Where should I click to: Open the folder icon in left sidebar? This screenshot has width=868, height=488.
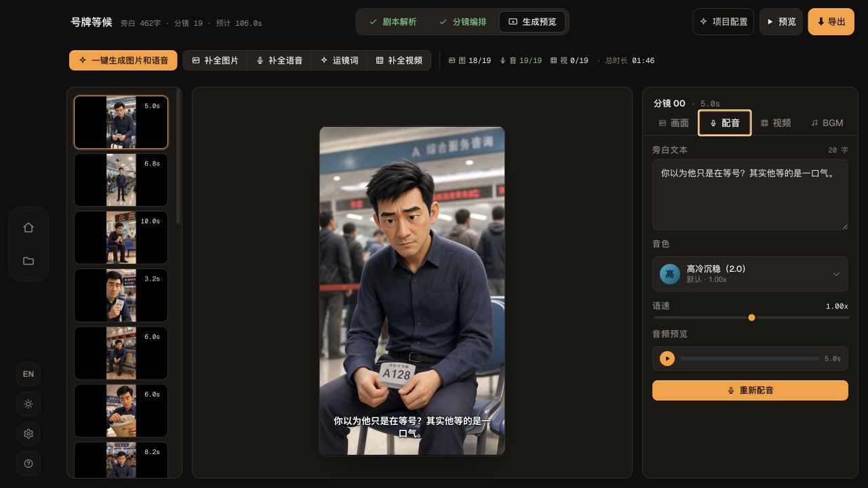coord(28,261)
